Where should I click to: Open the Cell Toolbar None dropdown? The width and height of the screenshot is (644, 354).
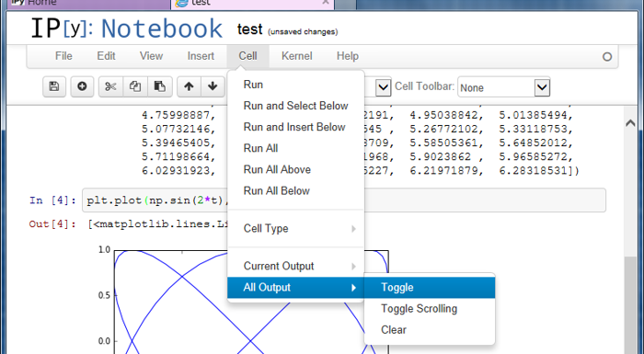click(x=504, y=87)
